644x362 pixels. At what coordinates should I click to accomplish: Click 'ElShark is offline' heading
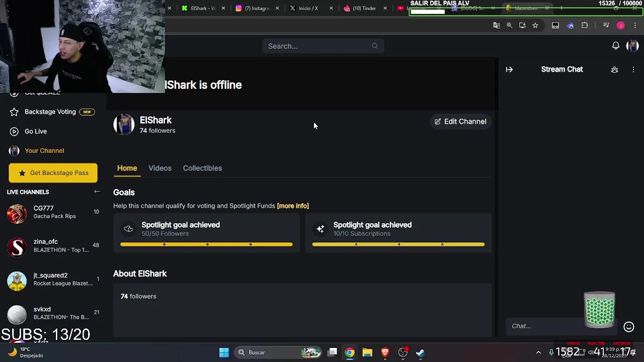tap(203, 85)
